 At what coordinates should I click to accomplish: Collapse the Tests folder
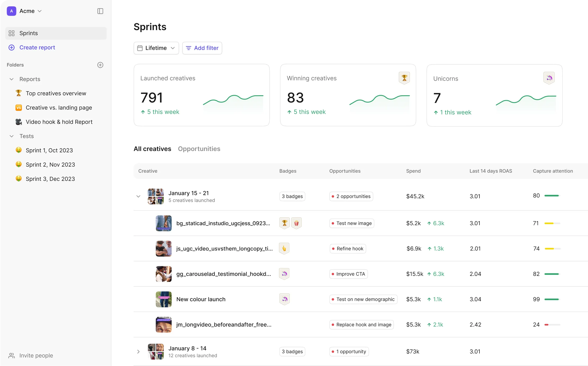11,136
